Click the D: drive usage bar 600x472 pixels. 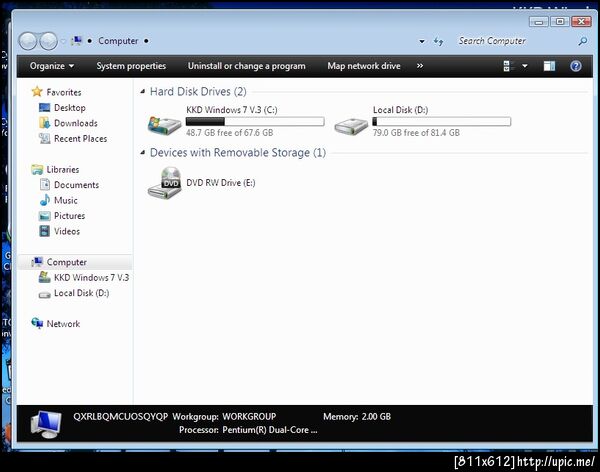pos(442,122)
